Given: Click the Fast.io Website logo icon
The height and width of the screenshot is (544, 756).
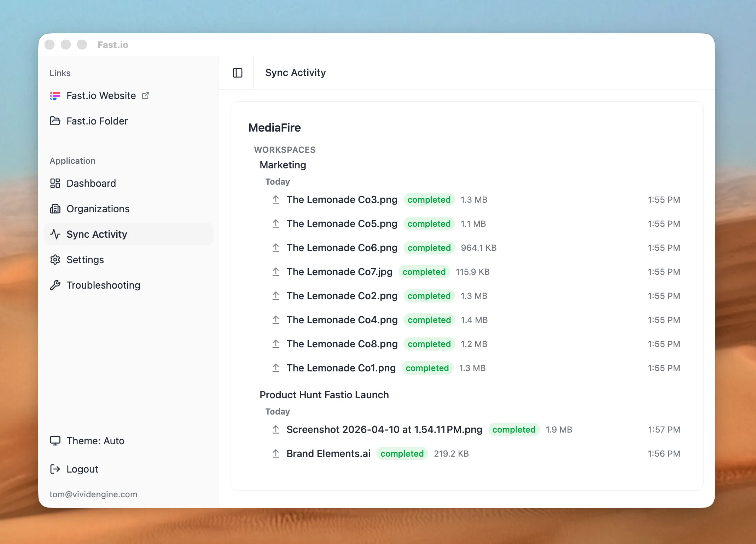Looking at the screenshot, I should pyautogui.click(x=56, y=96).
